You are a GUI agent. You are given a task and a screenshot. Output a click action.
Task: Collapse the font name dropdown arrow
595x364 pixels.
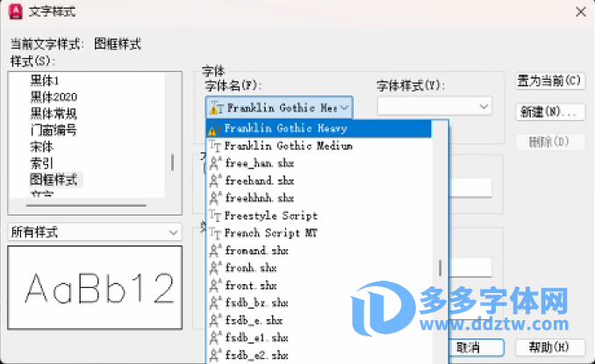tap(344, 107)
